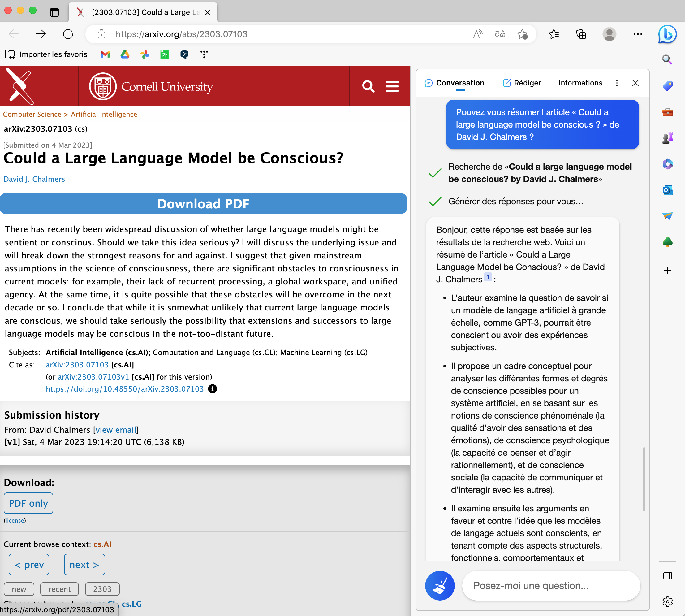Image resolution: width=685 pixels, height=616 pixels.
Task: Click the new topic broom button
Action: 439,586
